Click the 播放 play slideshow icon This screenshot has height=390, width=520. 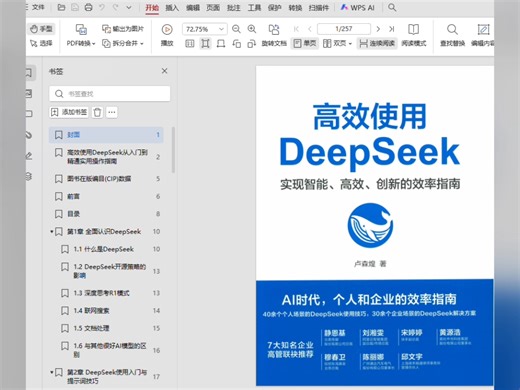167,29
